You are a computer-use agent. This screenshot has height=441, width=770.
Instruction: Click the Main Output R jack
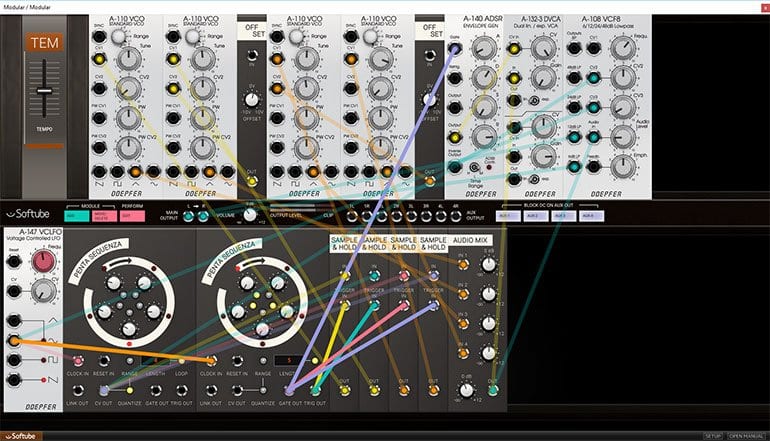[x=203, y=216]
